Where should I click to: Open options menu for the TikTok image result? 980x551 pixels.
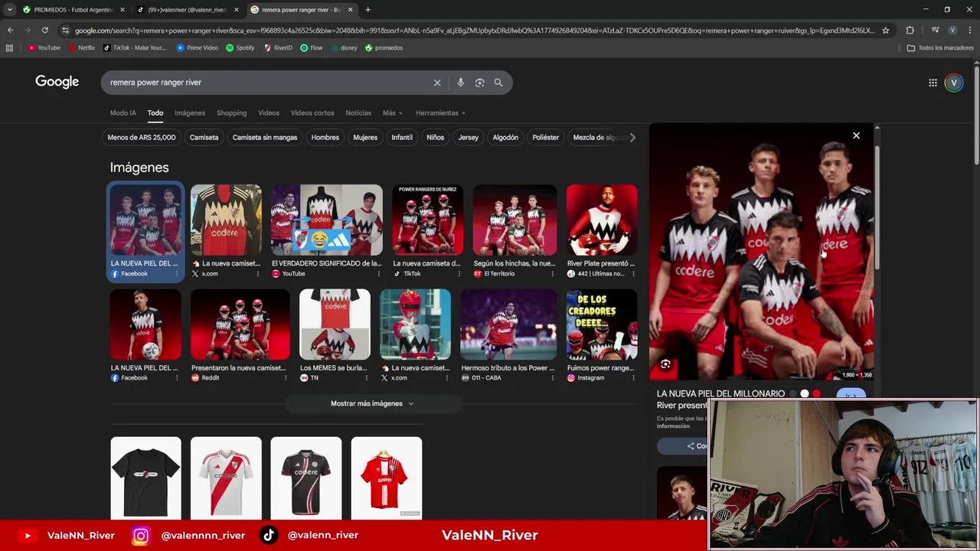pyautogui.click(x=461, y=274)
